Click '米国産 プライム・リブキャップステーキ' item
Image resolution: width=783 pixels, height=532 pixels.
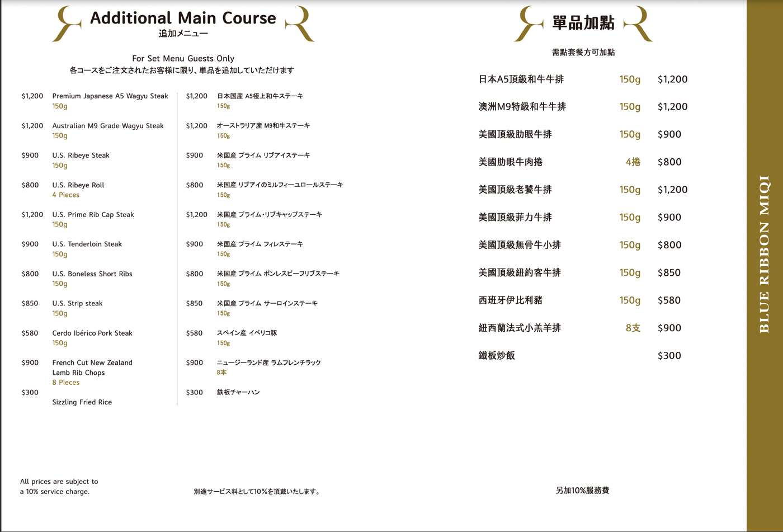[x=270, y=215]
